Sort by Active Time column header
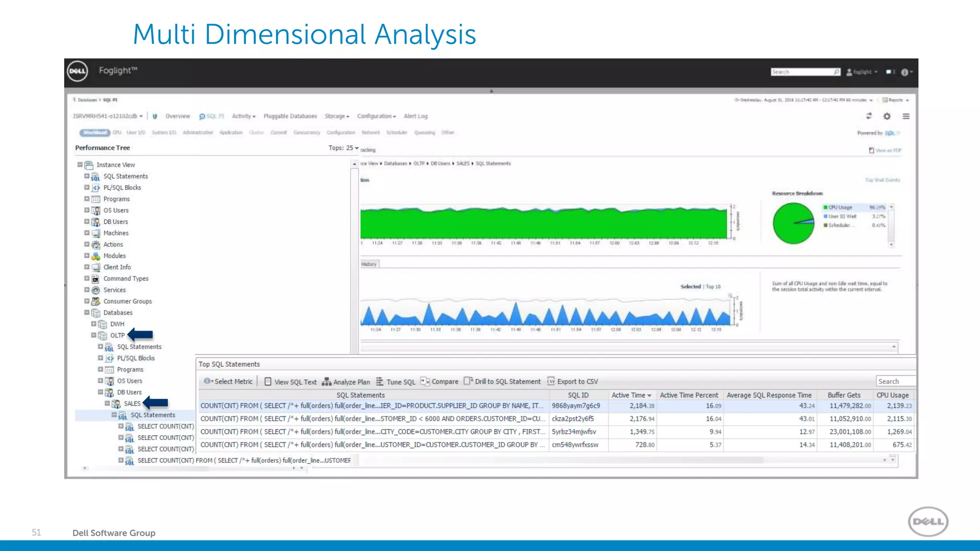 click(x=631, y=395)
